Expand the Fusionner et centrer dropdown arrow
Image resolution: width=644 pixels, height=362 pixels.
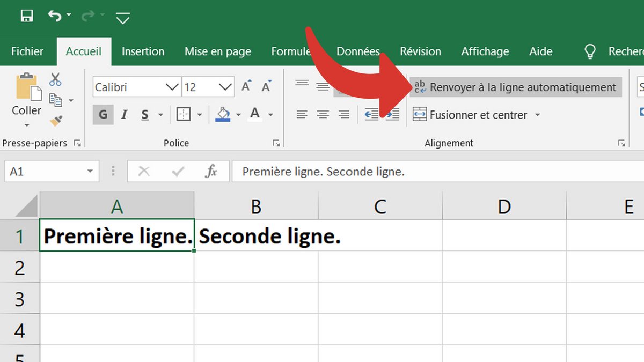pyautogui.click(x=538, y=114)
